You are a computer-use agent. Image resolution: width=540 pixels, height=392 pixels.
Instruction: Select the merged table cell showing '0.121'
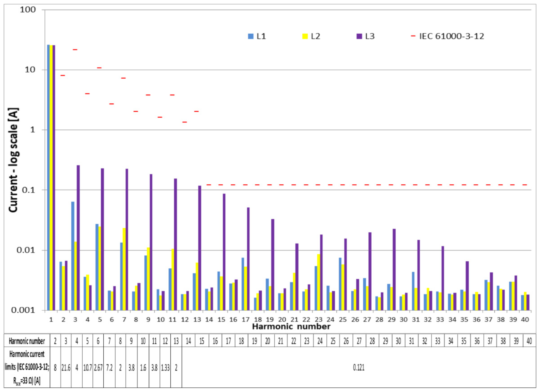(x=359, y=367)
